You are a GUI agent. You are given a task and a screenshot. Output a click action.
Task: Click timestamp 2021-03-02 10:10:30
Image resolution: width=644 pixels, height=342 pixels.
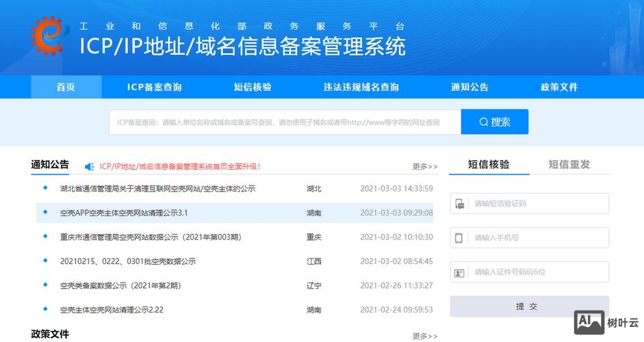tap(396, 237)
